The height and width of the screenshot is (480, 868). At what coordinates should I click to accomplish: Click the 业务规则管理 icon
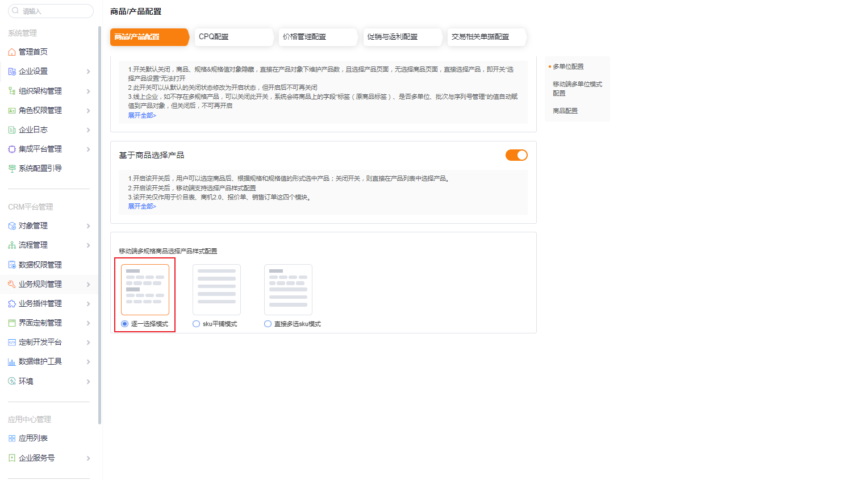click(12, 284)
